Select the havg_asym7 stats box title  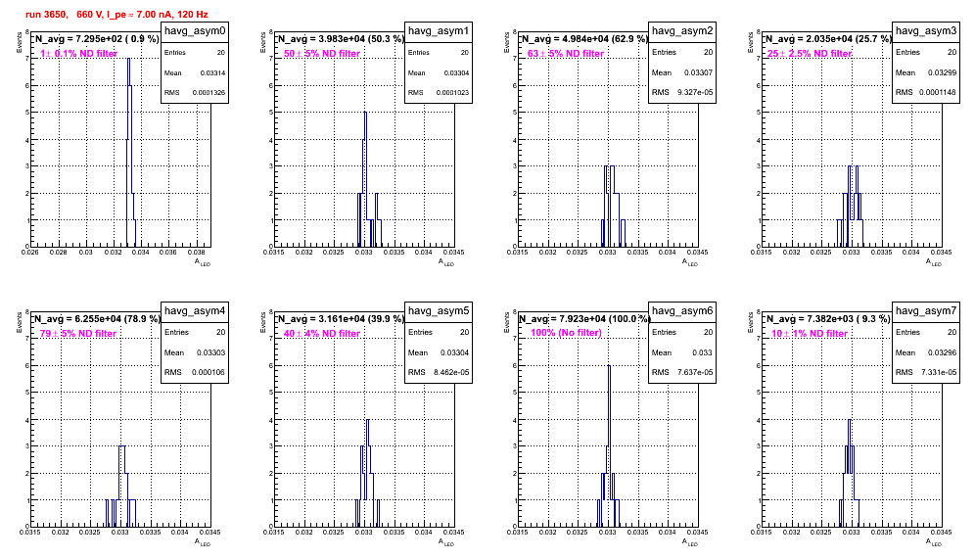[x=926, y=310]
